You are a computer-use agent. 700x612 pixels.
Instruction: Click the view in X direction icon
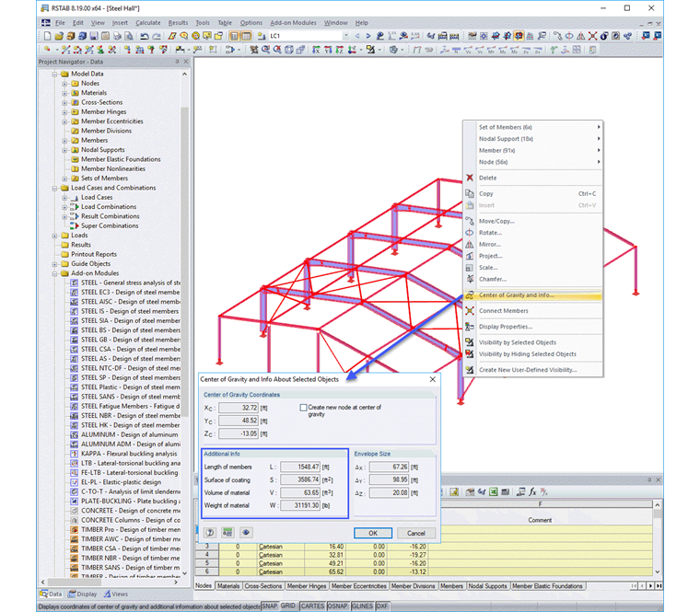point(316,50)
